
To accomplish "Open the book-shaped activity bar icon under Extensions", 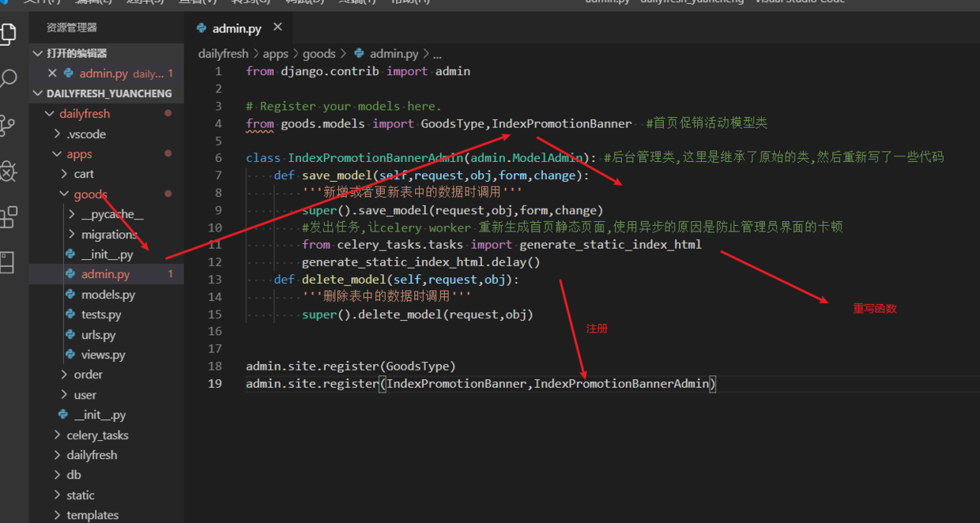I will point(7,263).
